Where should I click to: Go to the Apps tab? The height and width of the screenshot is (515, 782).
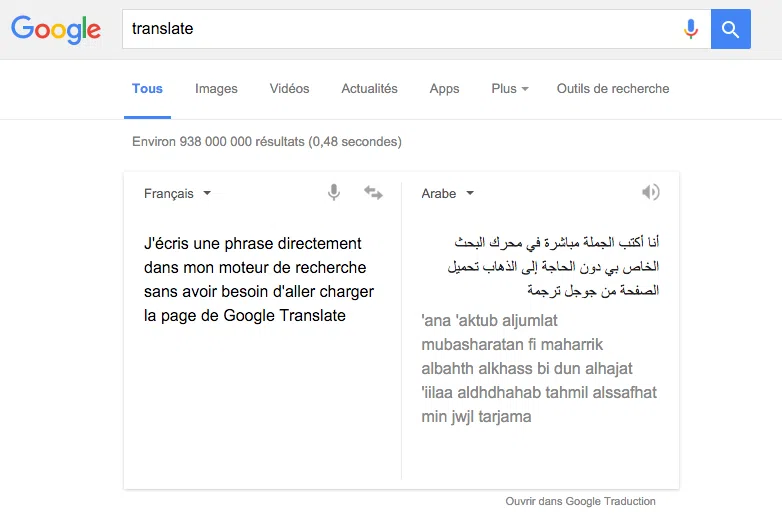point(444,89)
